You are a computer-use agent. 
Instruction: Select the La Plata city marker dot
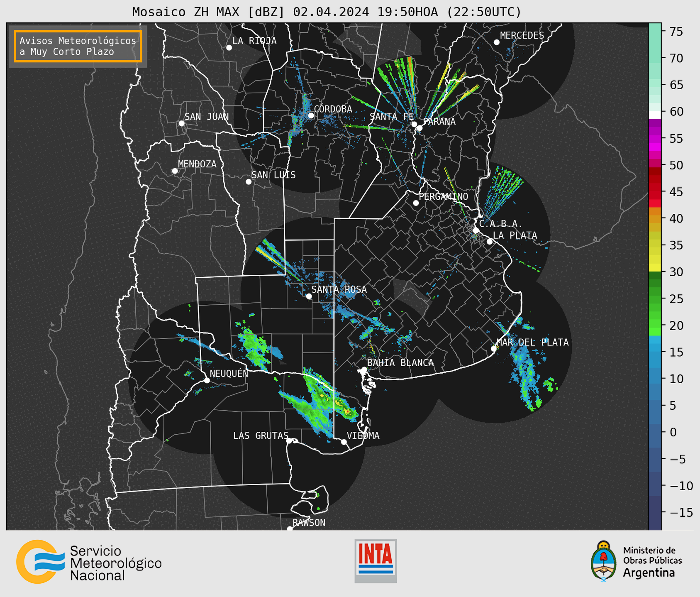pyautogui.click(x=490, y=242)
